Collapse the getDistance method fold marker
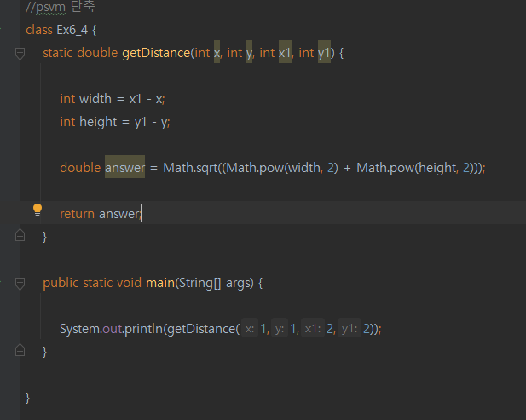526x420 pixels. [x=20, y=53]
